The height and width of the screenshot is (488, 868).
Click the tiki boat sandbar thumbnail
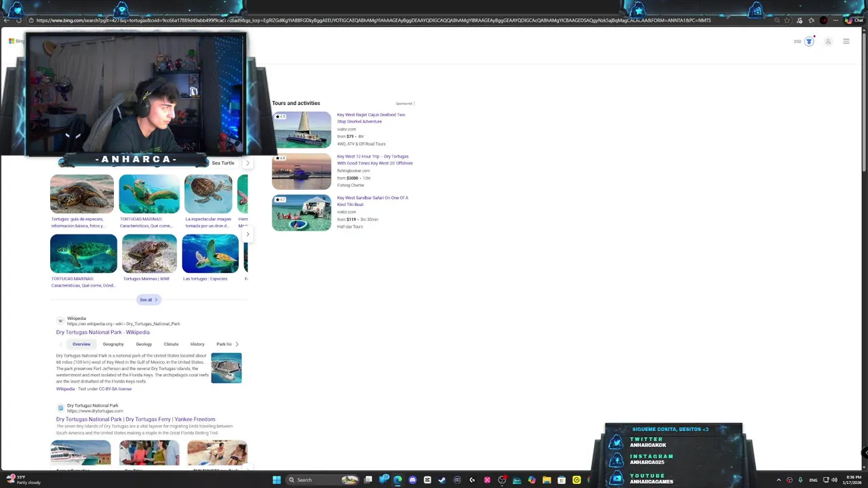tap(302, 213)
